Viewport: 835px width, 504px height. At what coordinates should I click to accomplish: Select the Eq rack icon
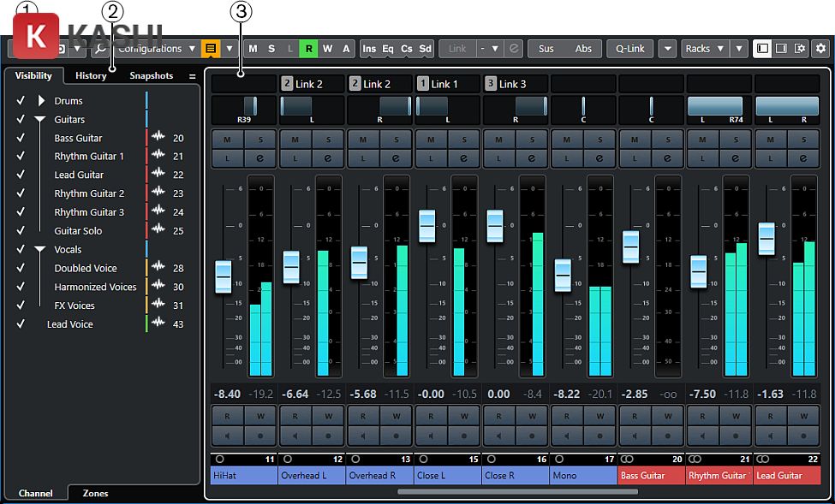coord(387,49)
